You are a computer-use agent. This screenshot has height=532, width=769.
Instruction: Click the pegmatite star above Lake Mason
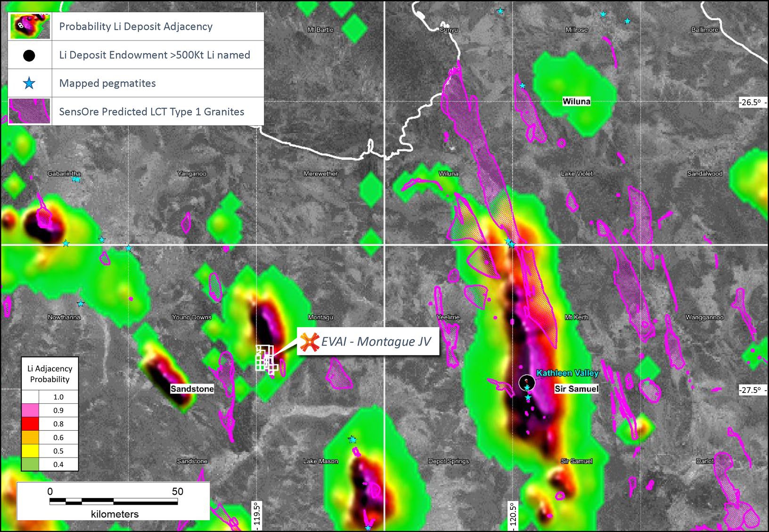352,439
